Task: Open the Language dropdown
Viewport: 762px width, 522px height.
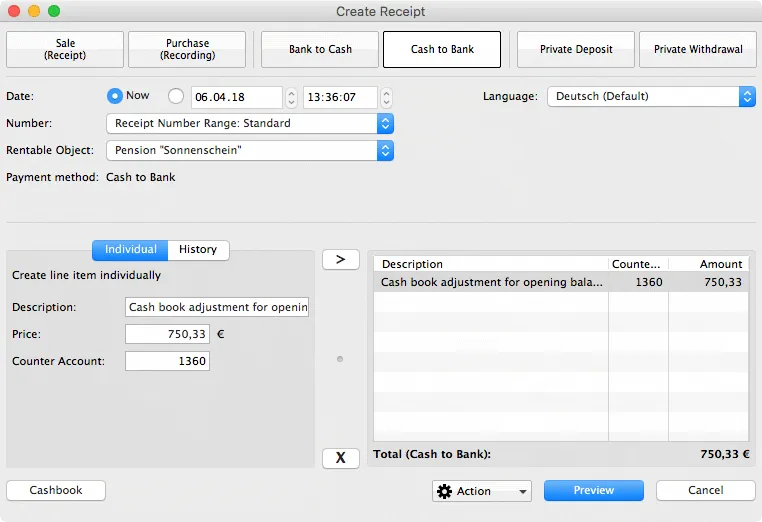Action: [651, 96]
